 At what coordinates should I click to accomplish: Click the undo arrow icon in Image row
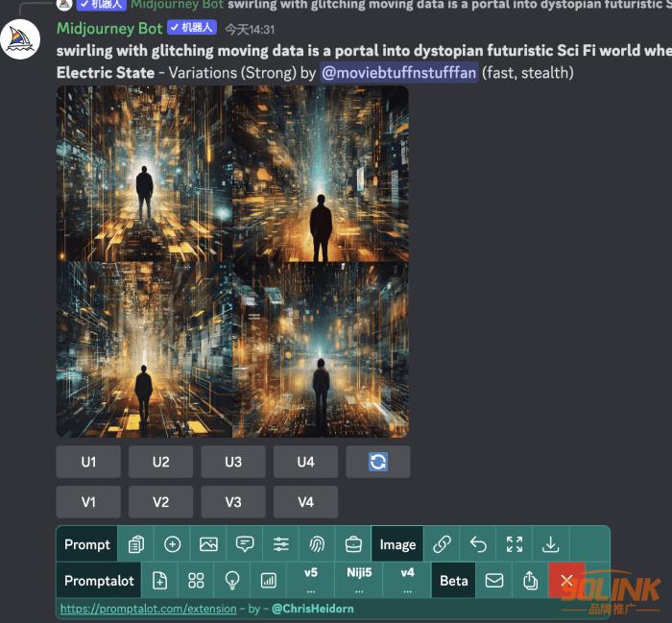[x=478, y=544]
